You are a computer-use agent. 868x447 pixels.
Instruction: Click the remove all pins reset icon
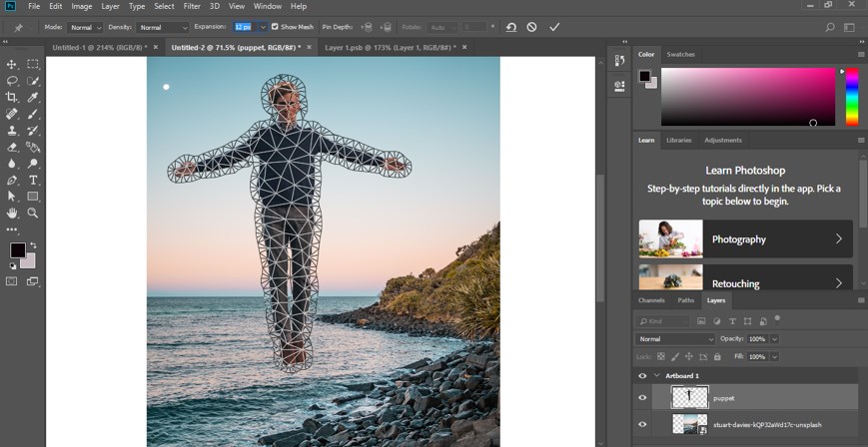click(510, 27)
